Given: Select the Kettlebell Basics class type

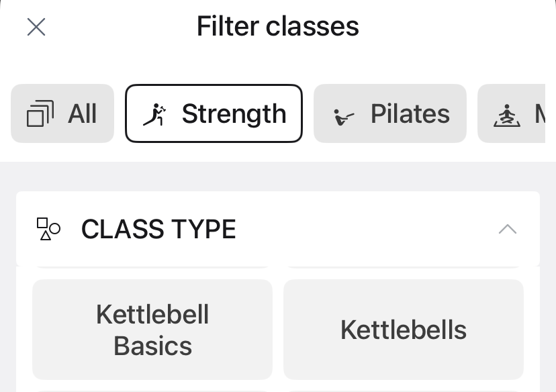Looking at the screenshot, I should (152, 329).
